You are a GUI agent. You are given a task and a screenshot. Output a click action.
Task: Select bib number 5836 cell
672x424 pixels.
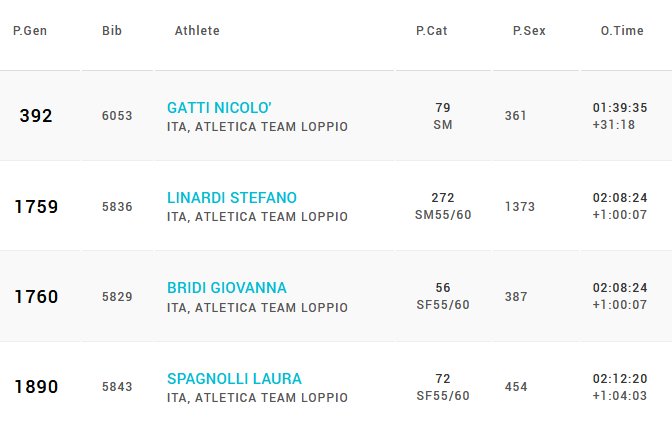pos(117,207)
